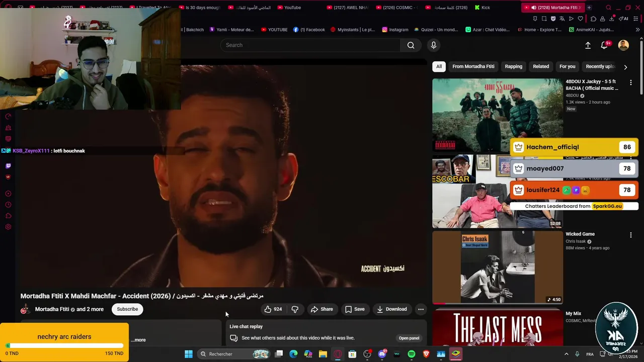Select the Rapping filter chip
The height and width of the screenshot is (362, 644).
click(x=514, y=66)
